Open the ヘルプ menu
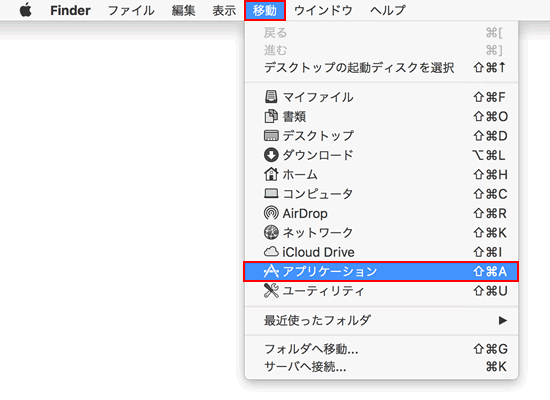The width and height of the screenshot is (550, 400). 388,10
